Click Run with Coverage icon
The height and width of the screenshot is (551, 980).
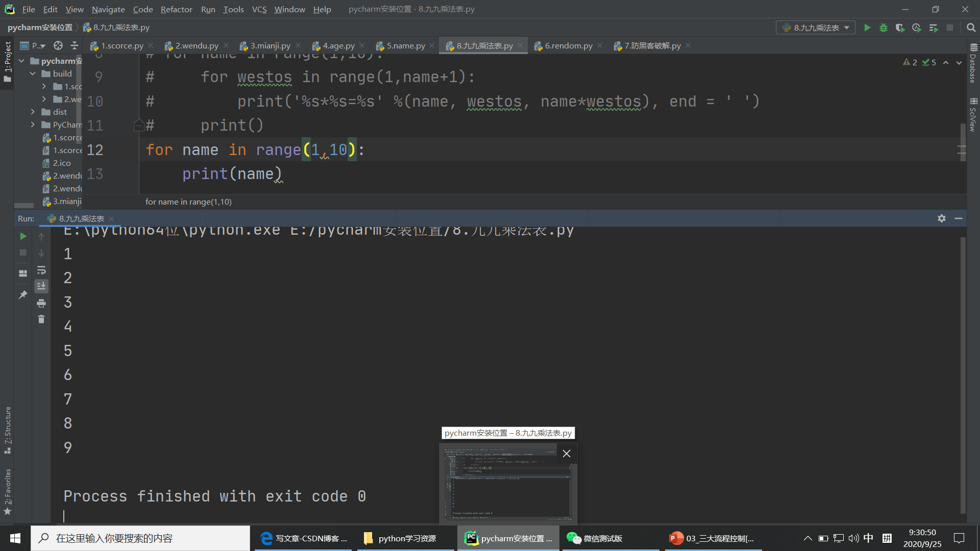point(900,28)
